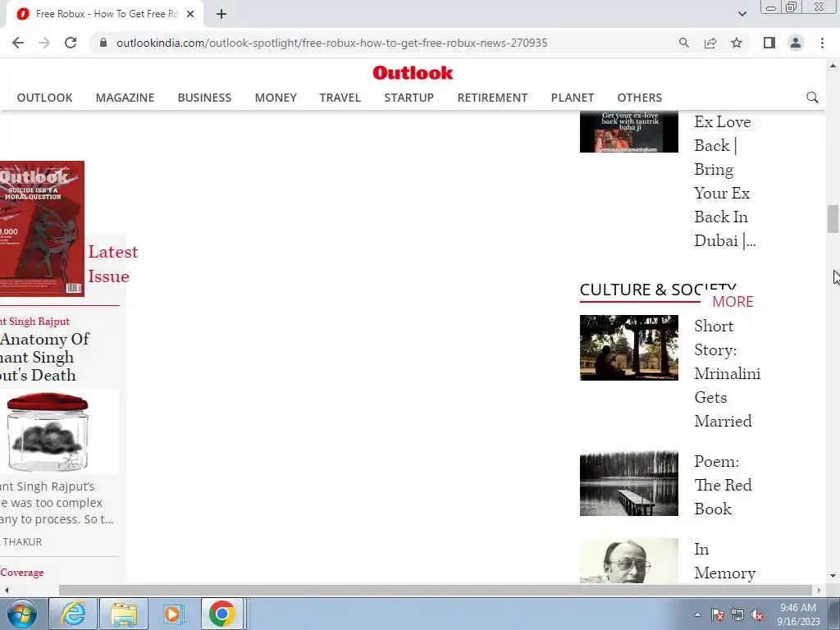The height and width of the screenshot is (630, 840).
Task: Open the Action Center flag icon
Action: coord(718,615)
